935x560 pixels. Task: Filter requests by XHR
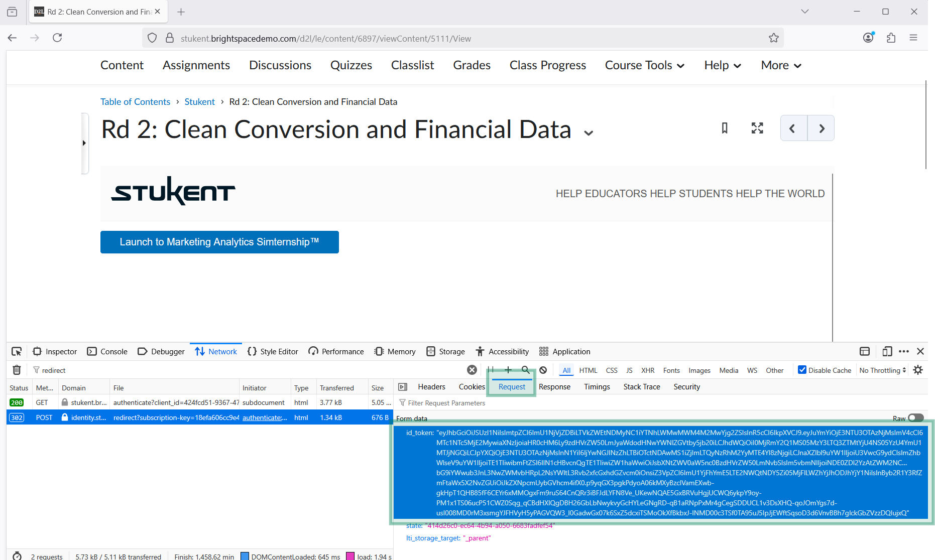click(x=648, y=370)
